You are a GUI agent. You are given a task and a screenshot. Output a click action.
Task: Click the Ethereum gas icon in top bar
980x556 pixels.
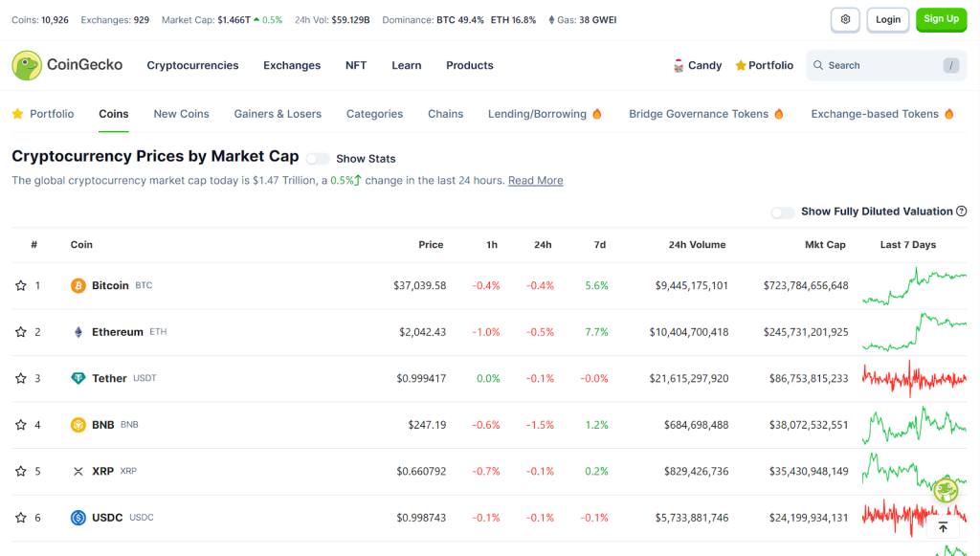tap(551, 20)
